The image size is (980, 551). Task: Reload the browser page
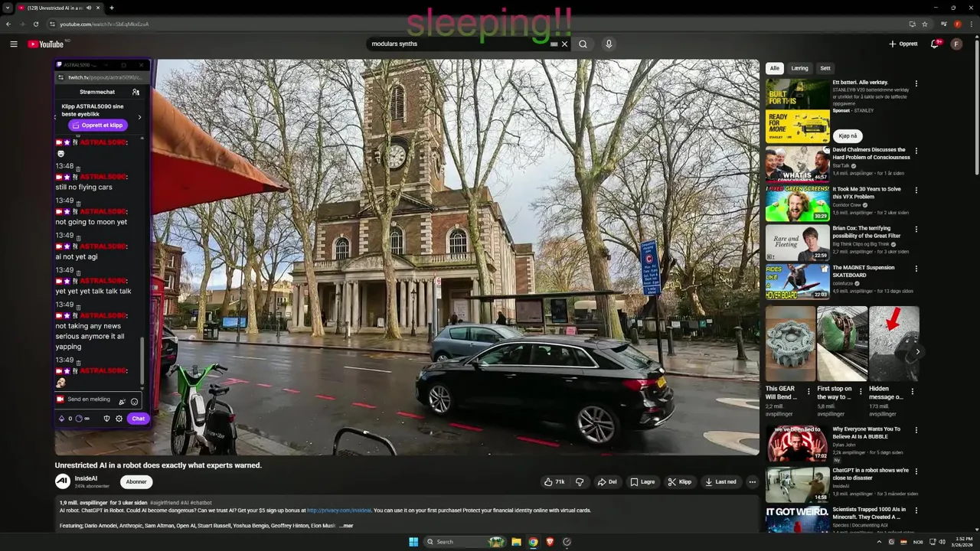coord(35,24)
